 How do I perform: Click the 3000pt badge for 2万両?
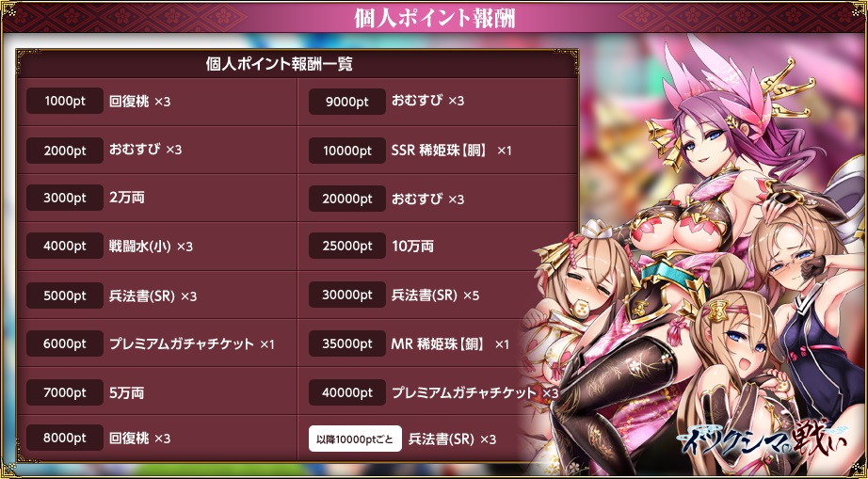(65, 198)
